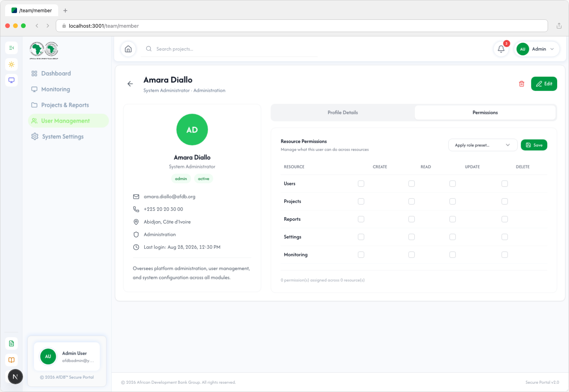Switch theme using the sun icon
Screen dimensions: 569x392
[x=11, y=64]
